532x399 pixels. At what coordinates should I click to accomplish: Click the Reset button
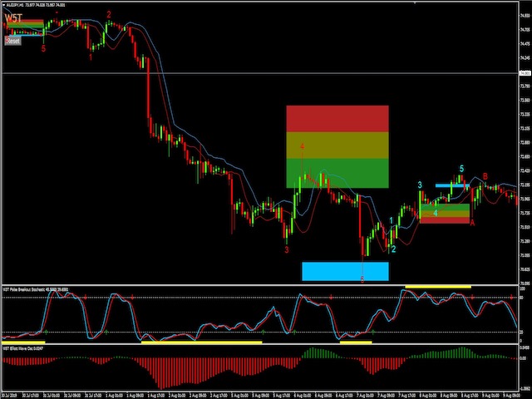pos(12,40)
